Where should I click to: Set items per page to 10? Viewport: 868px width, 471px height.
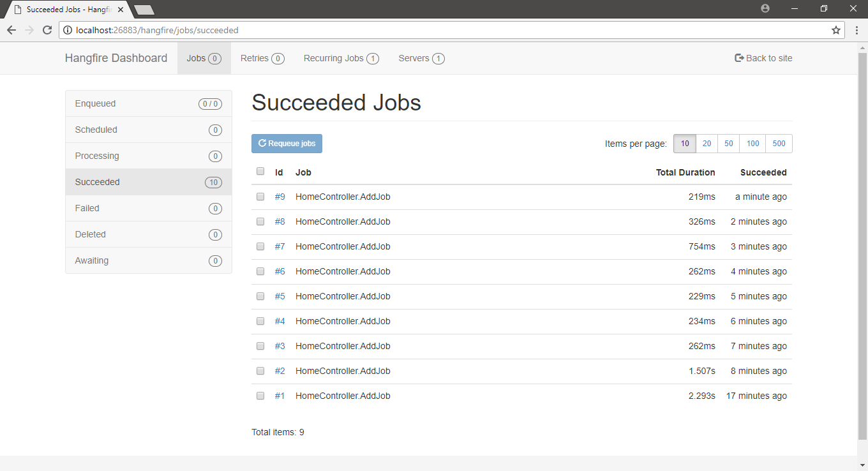click(684, 144)
